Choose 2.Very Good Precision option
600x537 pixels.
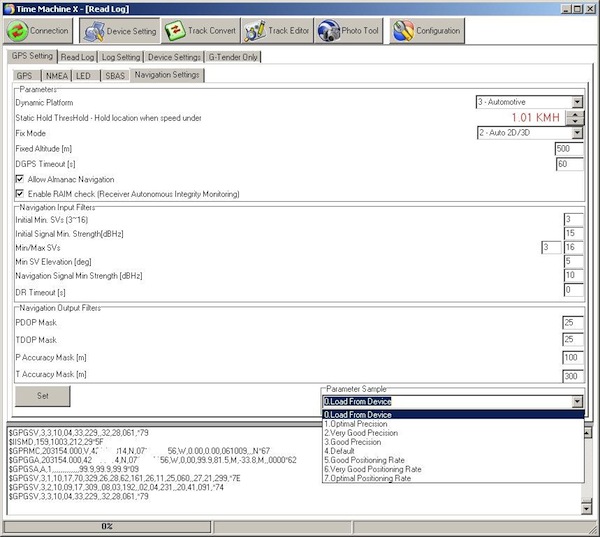[453, 433]
